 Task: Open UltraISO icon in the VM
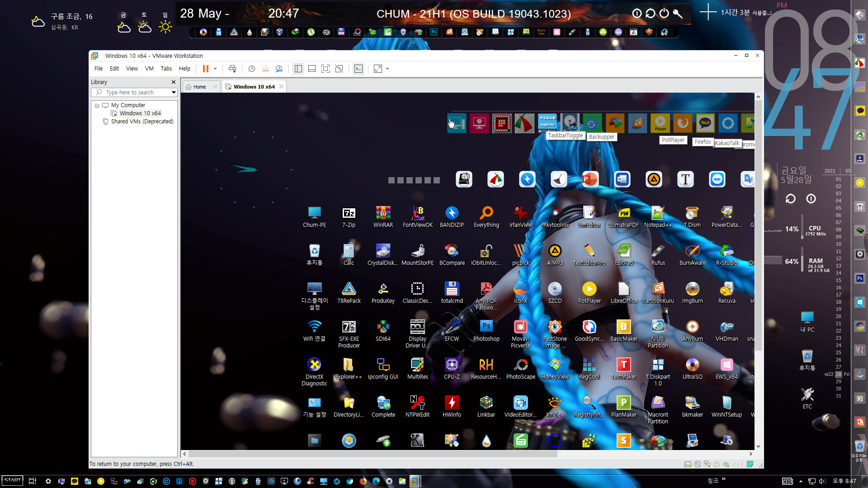pos(692,368)
